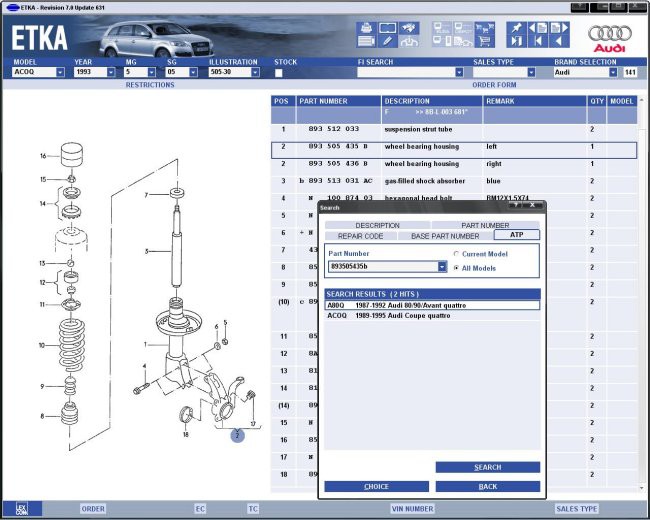Select the Current Model radio button
The image size is (650, 520).
[x=456, y=254]
